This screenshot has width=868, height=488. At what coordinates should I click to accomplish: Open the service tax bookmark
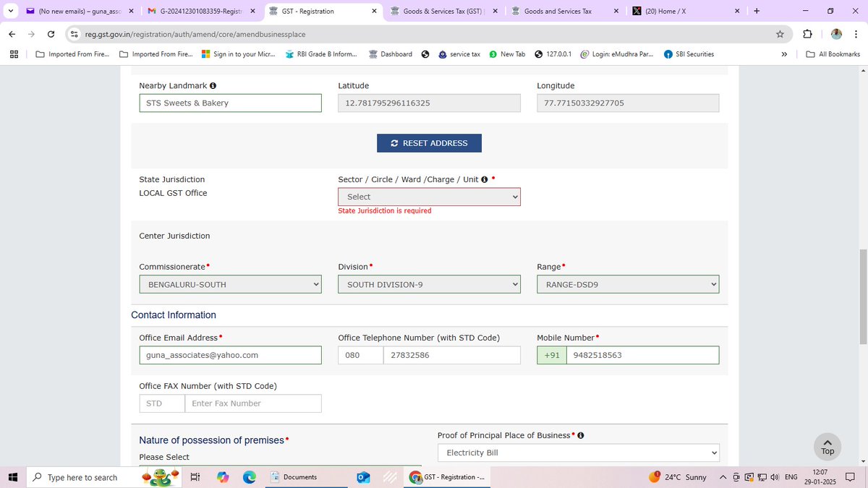tap(459, 54)
